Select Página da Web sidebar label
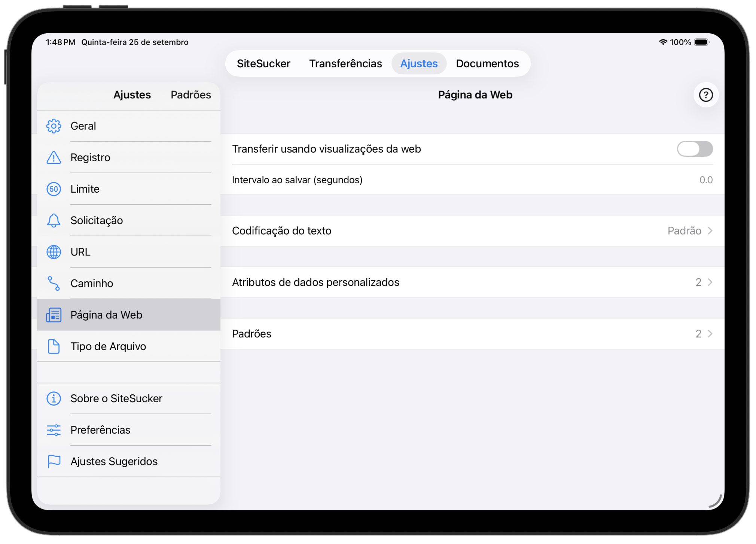The image size is (756, 544). (106, 315)
